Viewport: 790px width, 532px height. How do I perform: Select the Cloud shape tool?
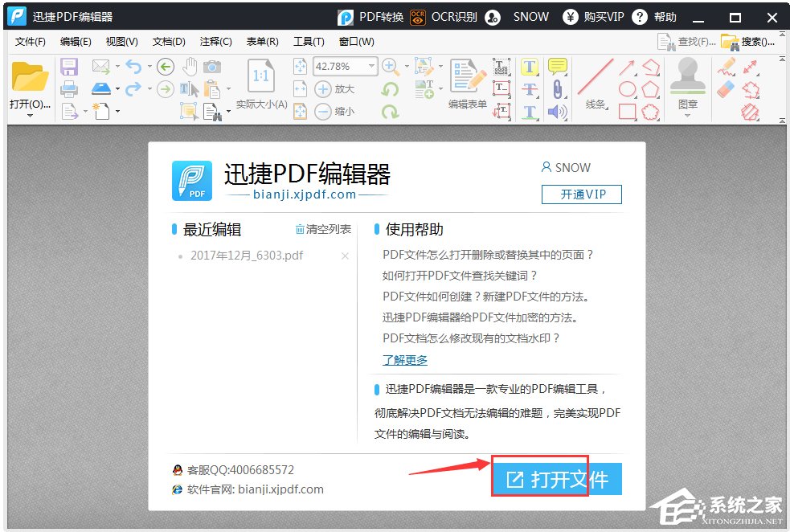650,112
